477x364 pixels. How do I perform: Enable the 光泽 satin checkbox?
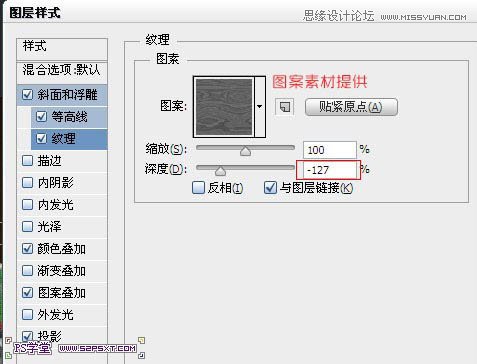pos(27,227)
